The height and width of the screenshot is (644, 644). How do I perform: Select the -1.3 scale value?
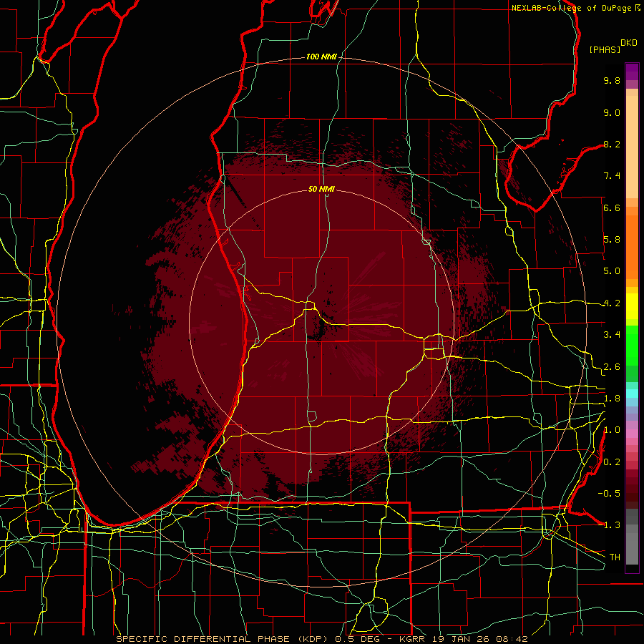(609, 525)
